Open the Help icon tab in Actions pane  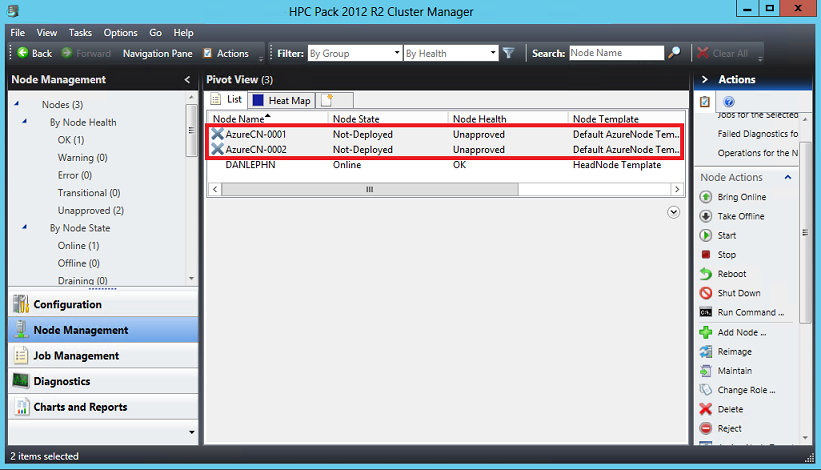click(729, 102)
